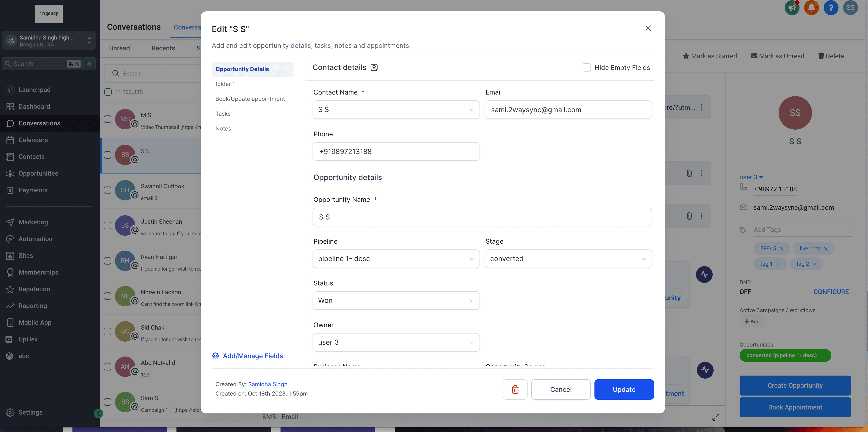
Task: Switch to the Tasks section
Action: tap(223, 114)
